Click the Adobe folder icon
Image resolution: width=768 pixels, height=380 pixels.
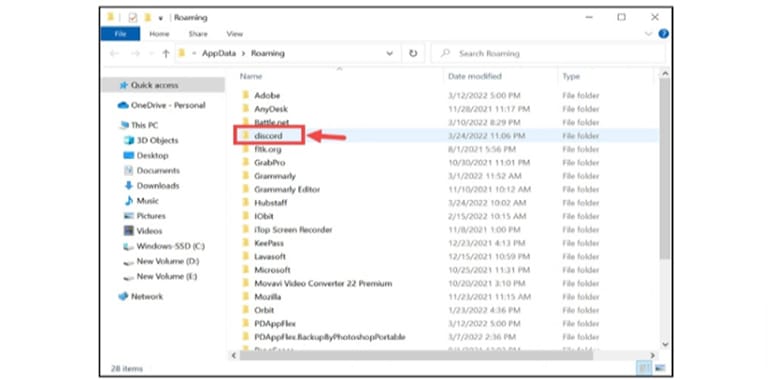246,95
